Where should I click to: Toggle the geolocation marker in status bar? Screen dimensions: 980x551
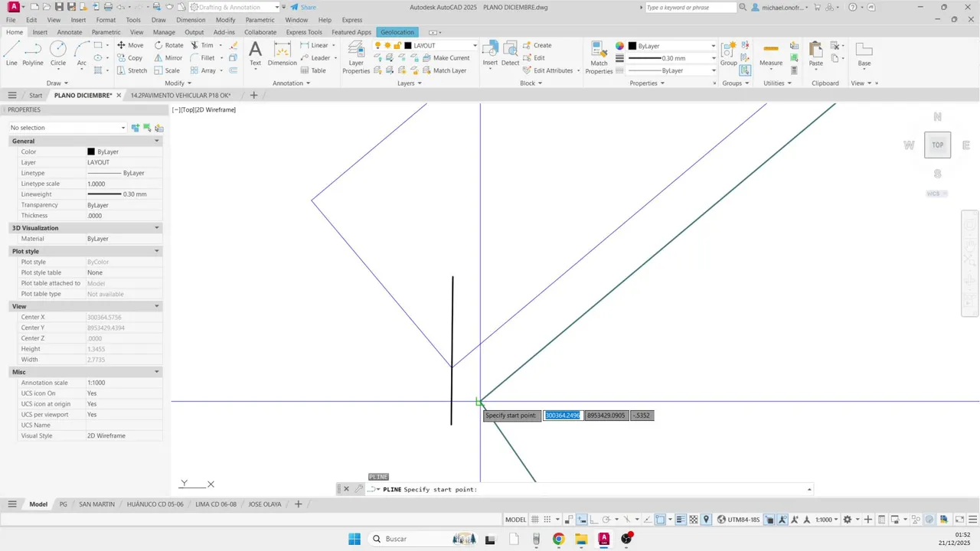coord(707,520)
